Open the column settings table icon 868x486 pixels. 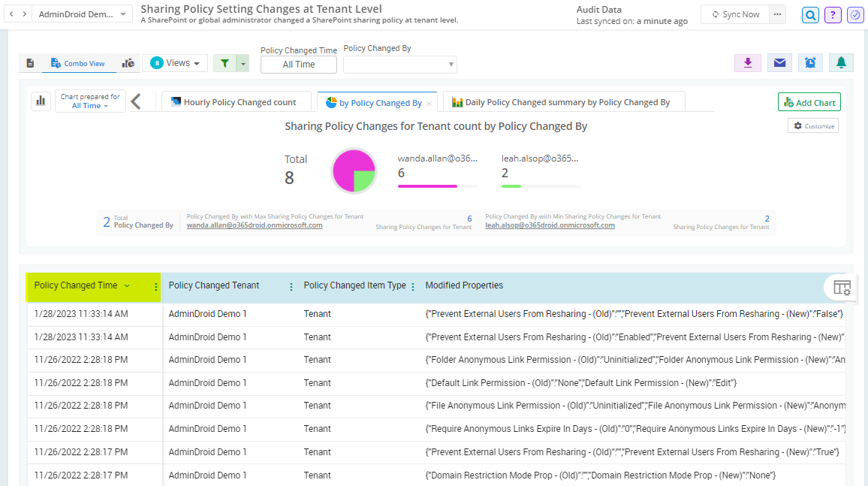[842, 288]
